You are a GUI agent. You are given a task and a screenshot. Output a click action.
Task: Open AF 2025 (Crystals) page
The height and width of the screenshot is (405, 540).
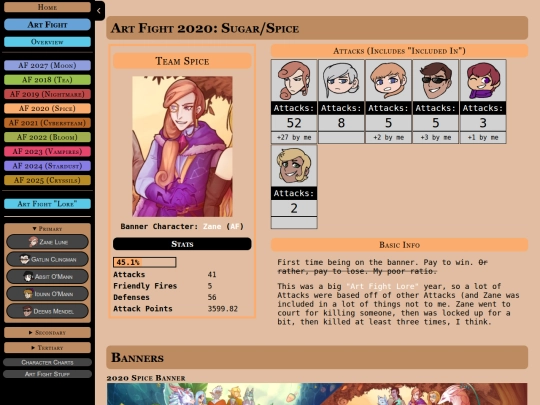click(x=48, y=180)
